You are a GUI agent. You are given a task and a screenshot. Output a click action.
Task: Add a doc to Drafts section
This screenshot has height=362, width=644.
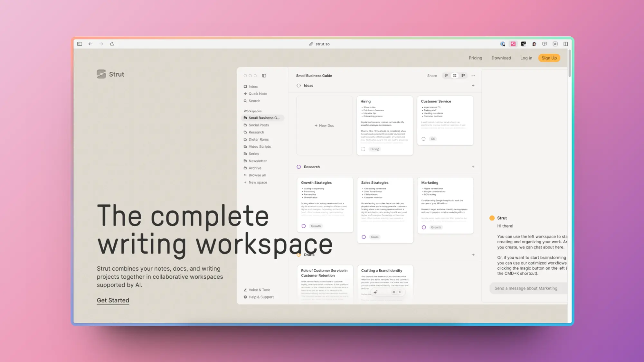click(473, 255)
